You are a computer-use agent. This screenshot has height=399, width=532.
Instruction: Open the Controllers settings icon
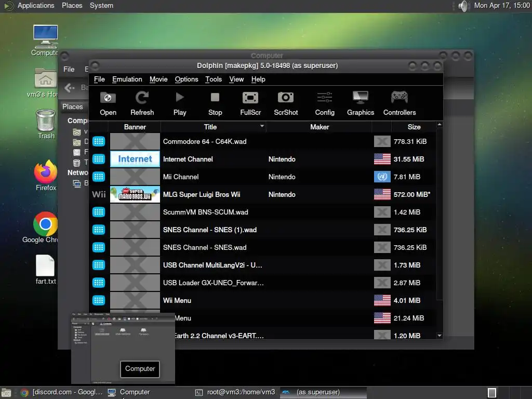tap(400, 103)
